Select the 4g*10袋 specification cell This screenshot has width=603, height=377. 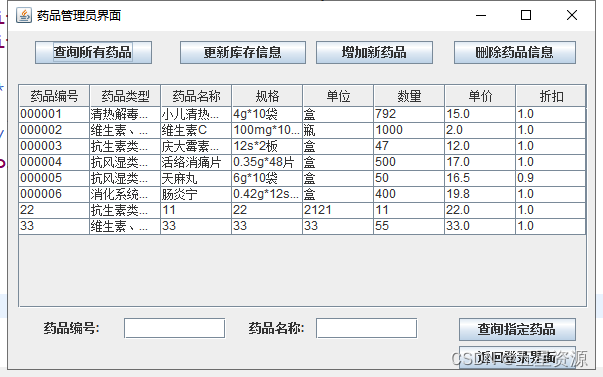(x=267, y=114)
